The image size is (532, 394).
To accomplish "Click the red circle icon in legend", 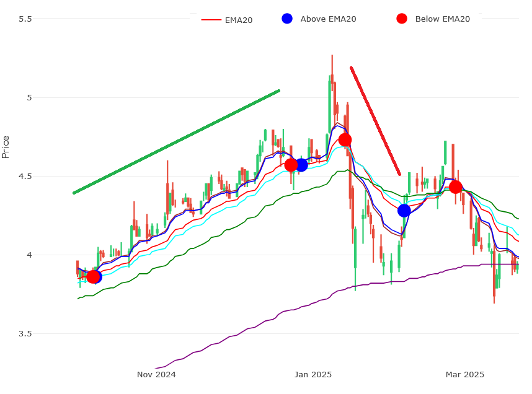I will (x=402, y=19).
